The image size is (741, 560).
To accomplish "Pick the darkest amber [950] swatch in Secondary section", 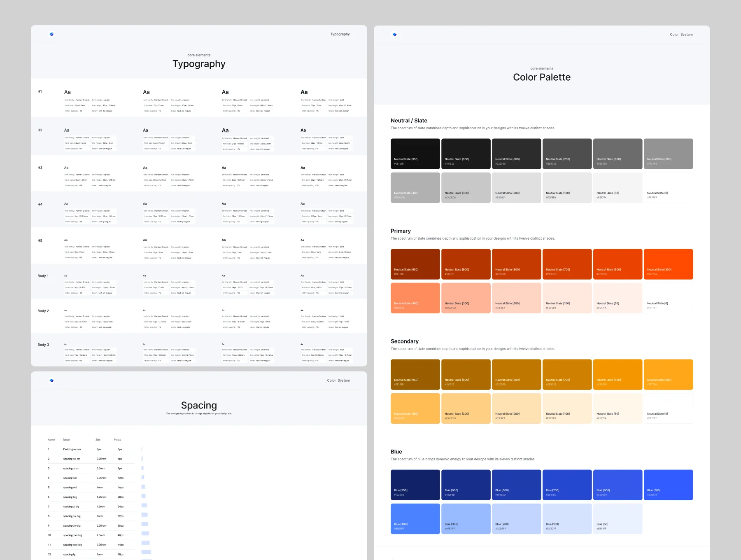I will pyautogui.click(x=415, y=375).
